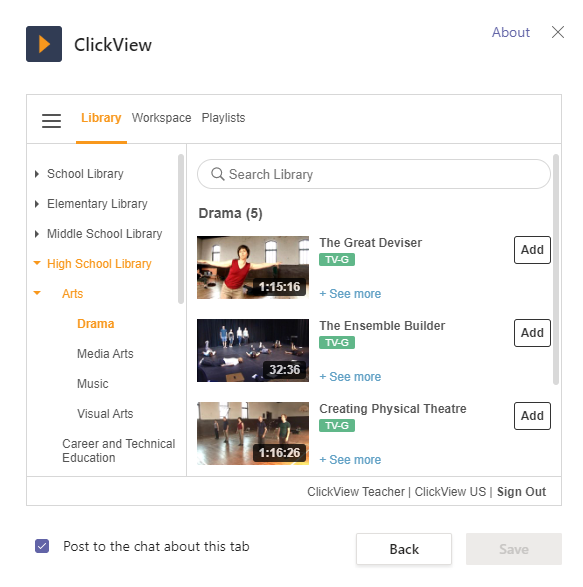Expand the Elementary Library arrow
Screen dimensions: 583x587
(37, 204)
